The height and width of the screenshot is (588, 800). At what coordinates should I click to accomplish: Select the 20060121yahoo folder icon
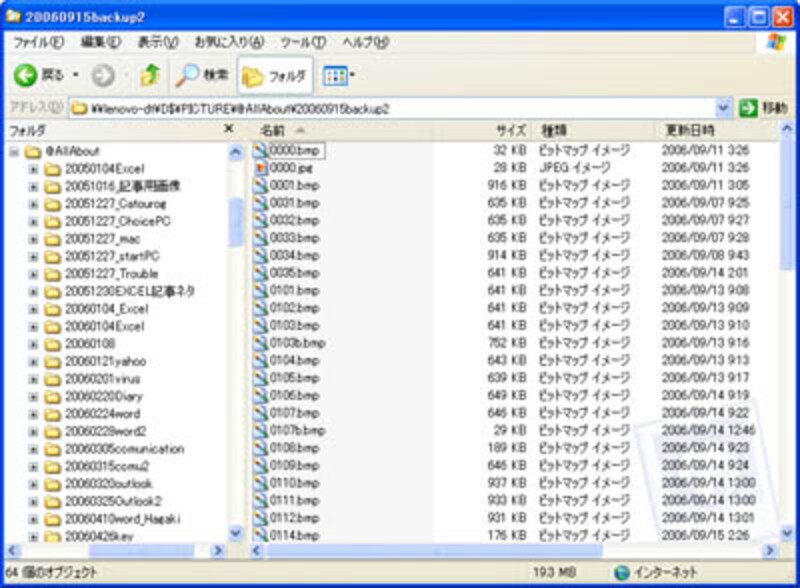[x=52, y=361]
